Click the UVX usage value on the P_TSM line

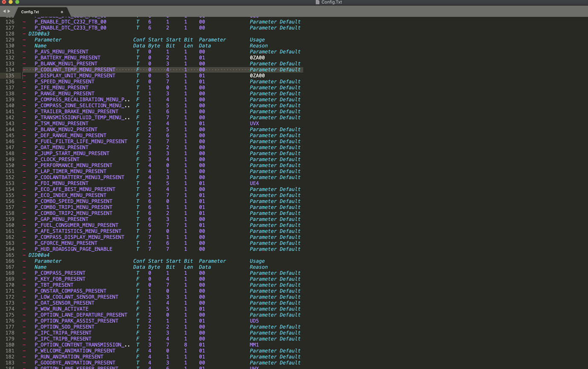tap(254, 123)
